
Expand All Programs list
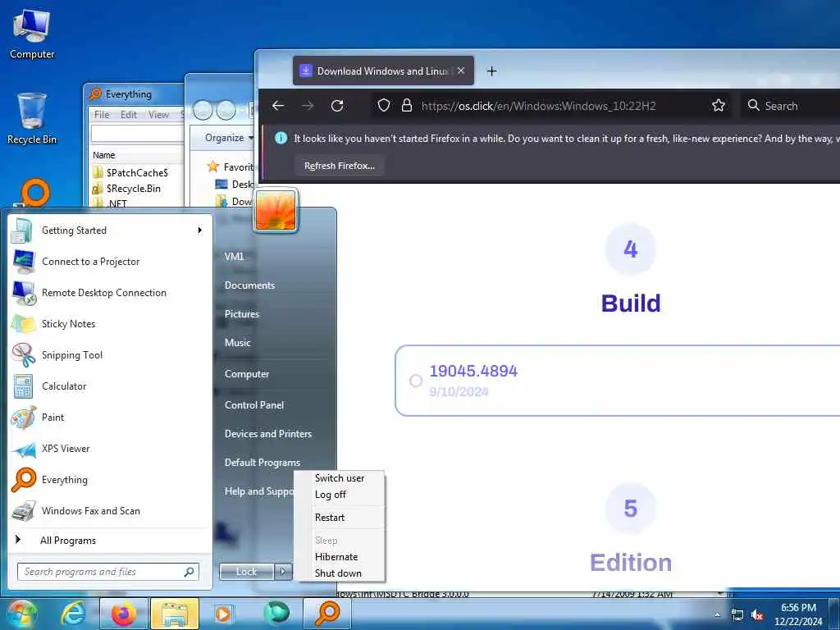pyautogui.click(x=110, y=540)
